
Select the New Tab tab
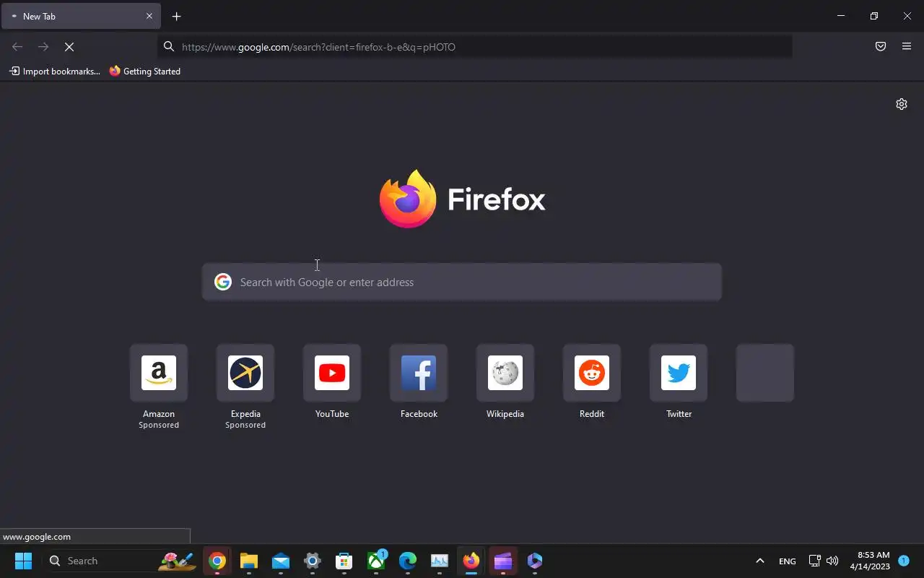point(81,16)
